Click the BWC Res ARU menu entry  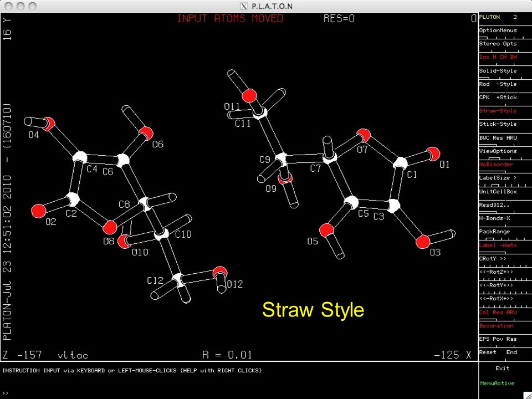(498, 138)
